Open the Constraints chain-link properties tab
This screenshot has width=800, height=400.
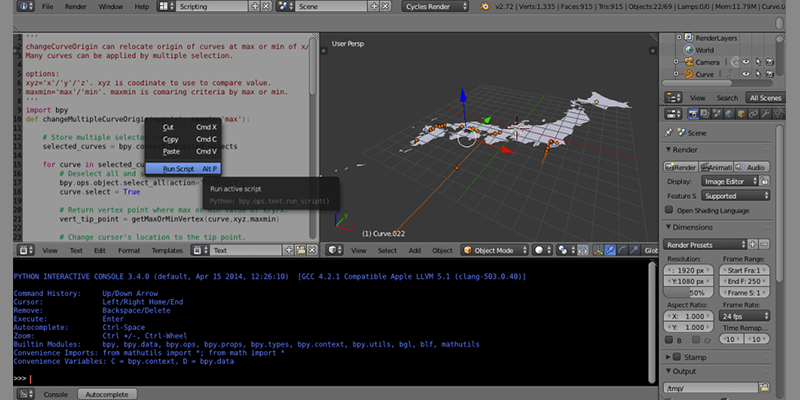[753, 113]
